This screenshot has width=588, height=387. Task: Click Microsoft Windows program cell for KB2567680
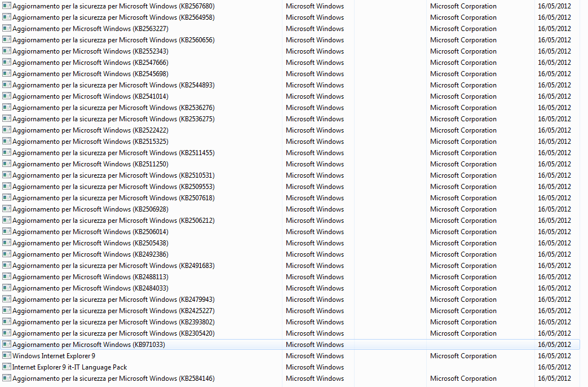[315, 6]
